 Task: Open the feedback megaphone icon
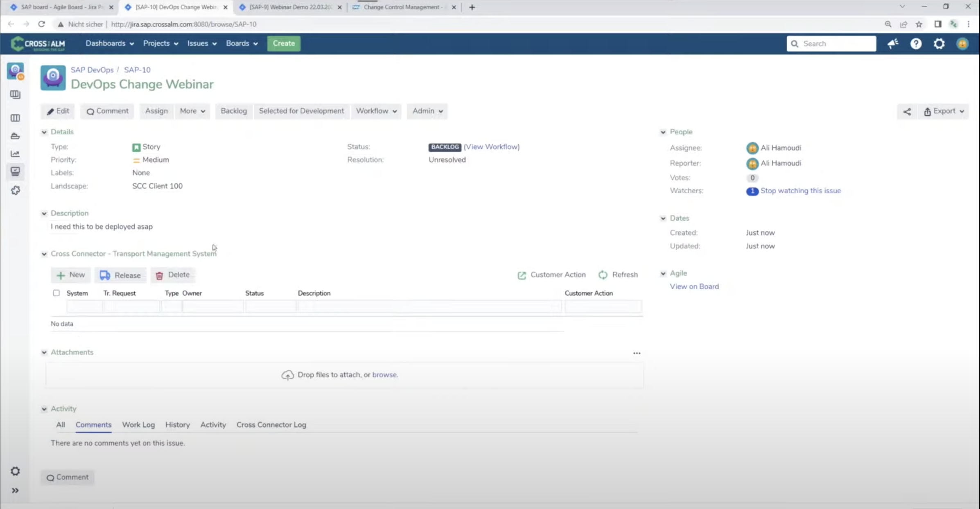(893, 43)
